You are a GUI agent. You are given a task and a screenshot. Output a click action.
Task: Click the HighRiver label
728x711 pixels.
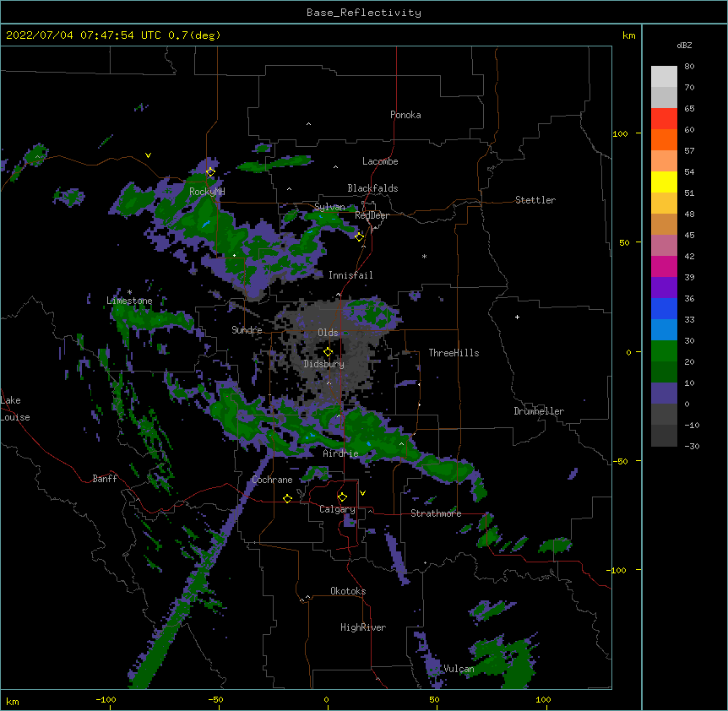pyautogui.click(x=363, y=627)
